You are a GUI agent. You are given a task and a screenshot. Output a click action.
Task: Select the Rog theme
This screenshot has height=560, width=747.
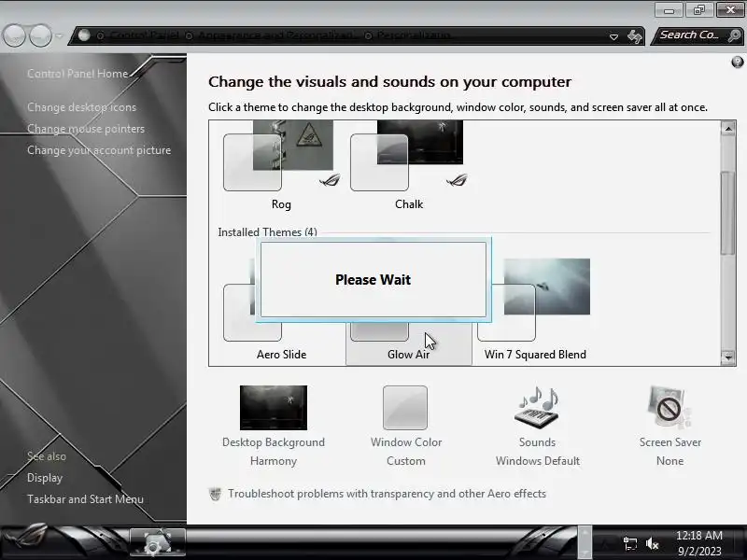[x=281, y=167]
